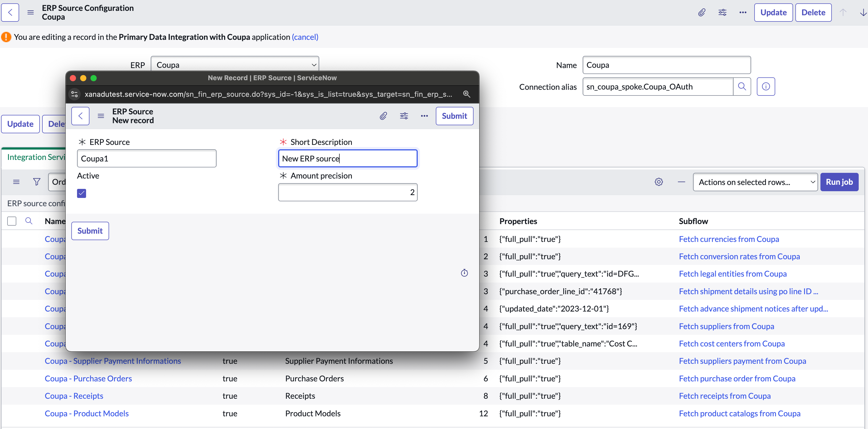Viewport: 868px width, 429px height.
Task: Click the paperclip attachment icon in popup
Action: 383,116
